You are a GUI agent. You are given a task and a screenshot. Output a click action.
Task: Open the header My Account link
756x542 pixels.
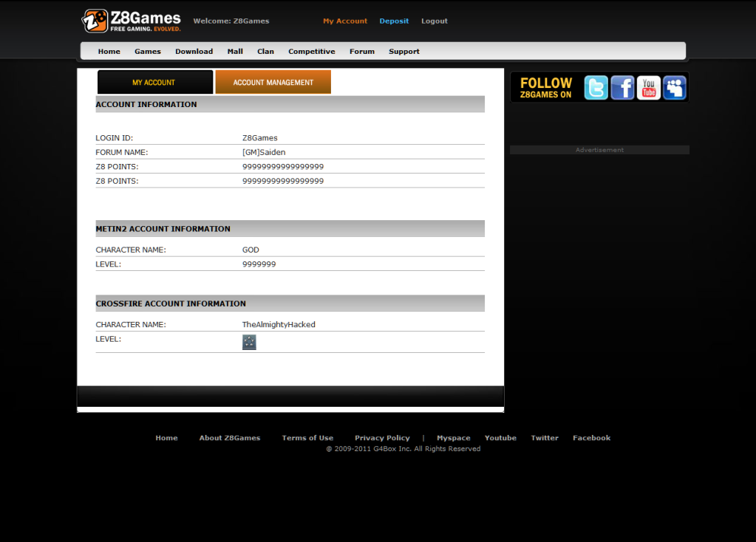[x=344, y=21]
